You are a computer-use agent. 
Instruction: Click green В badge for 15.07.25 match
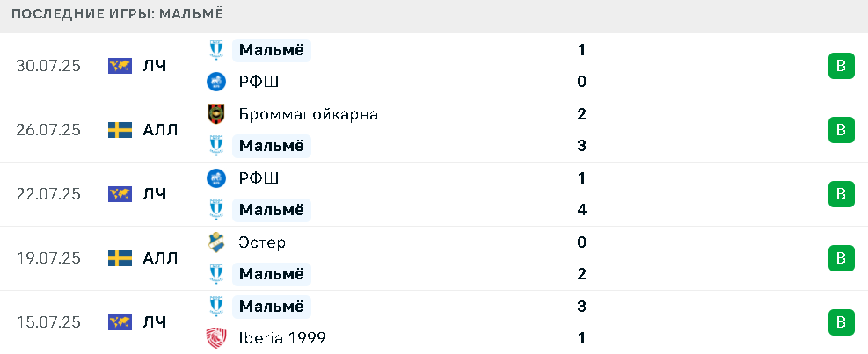(x=842, y=321)
